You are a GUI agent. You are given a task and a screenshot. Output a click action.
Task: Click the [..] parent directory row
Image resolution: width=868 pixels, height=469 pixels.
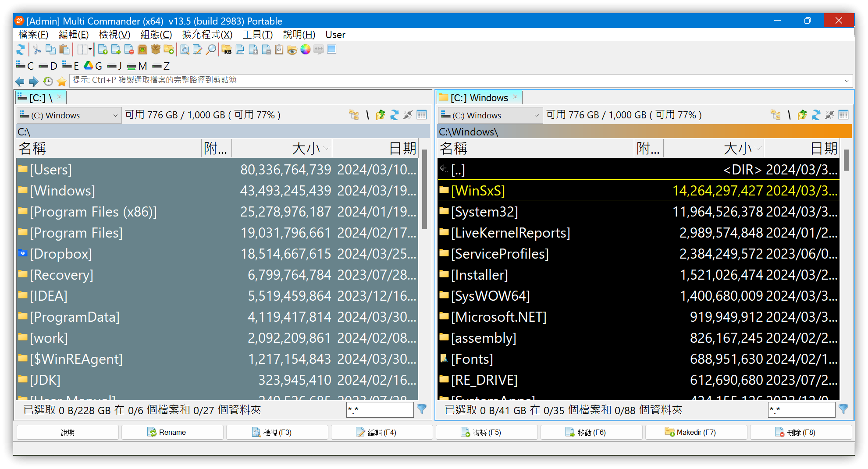point(639,170)
